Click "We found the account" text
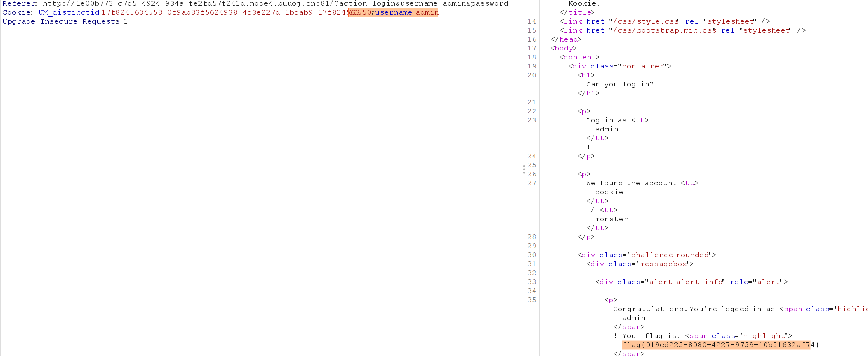The image size is (868, 356). [631, 183]
